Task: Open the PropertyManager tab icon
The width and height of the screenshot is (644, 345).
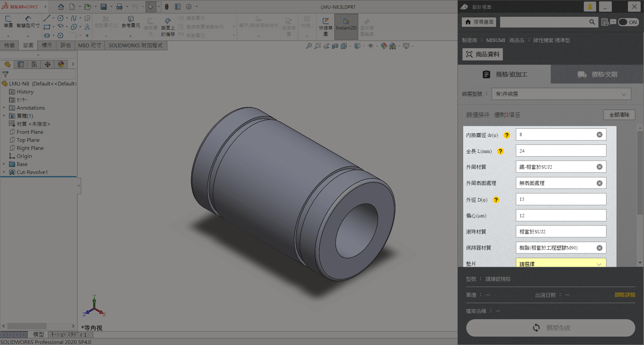Action: pyautogui.click(x=21, y=64)
